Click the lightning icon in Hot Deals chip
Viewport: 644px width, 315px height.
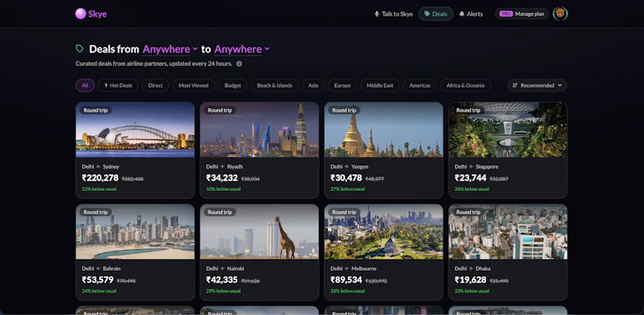pos(106,85)
